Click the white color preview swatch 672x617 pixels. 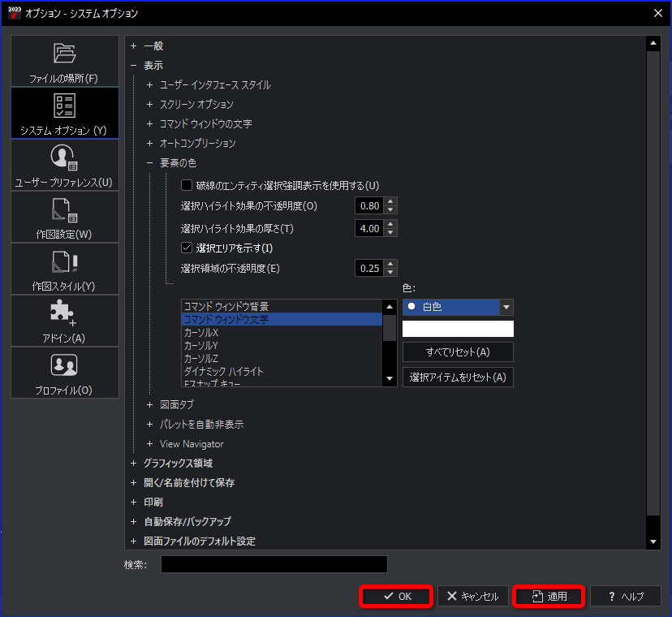pos(458,329)
